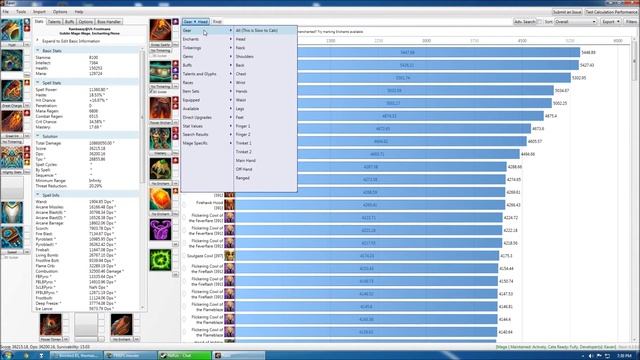Toggle availability of Soulgaze Cowl row
The width and height of the screenshot is (640, 360).
[184, 256]
